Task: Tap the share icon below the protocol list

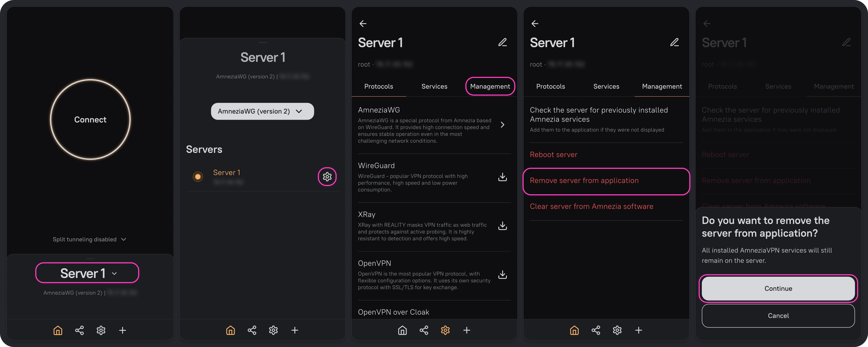Action: point(424,330)
